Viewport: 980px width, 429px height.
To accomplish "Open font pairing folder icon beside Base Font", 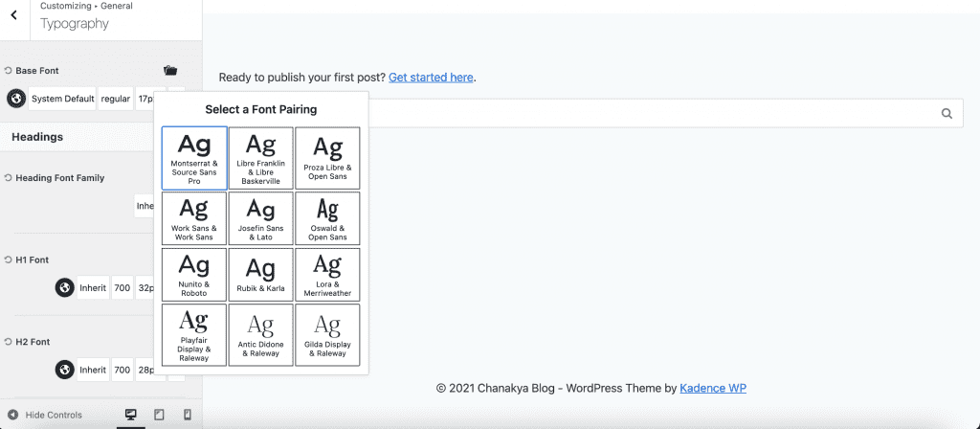I will coord(170,71).
